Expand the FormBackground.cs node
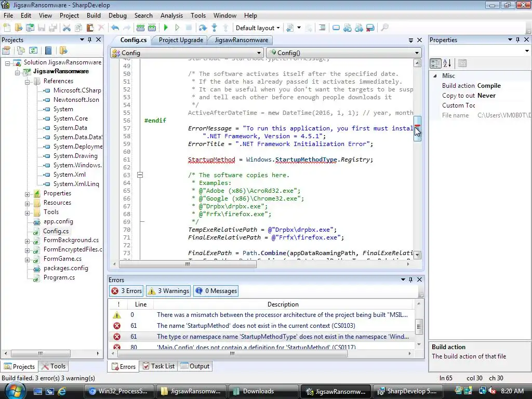 (x=27, y=241)
